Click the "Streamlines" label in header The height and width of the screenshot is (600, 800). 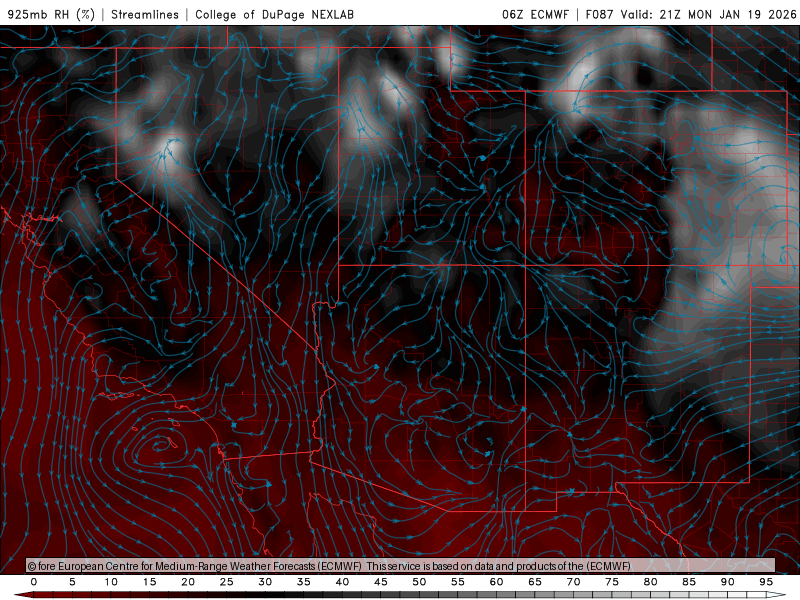[145, 14]
